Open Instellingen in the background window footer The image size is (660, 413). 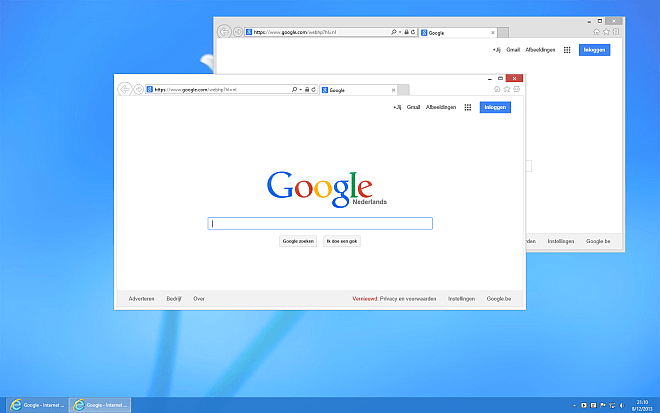coord(561,242)
